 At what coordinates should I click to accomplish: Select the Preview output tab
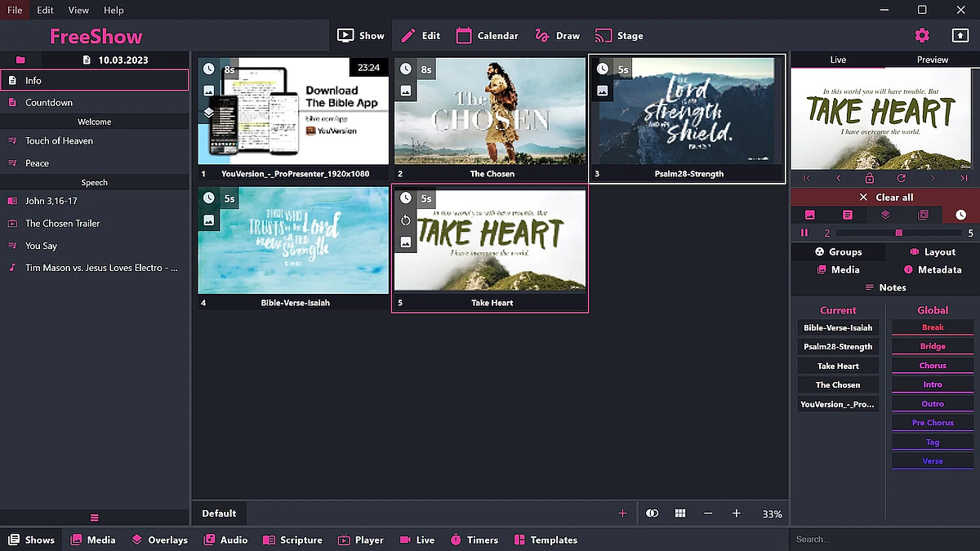pyautogui.click(x=933, y=60)
